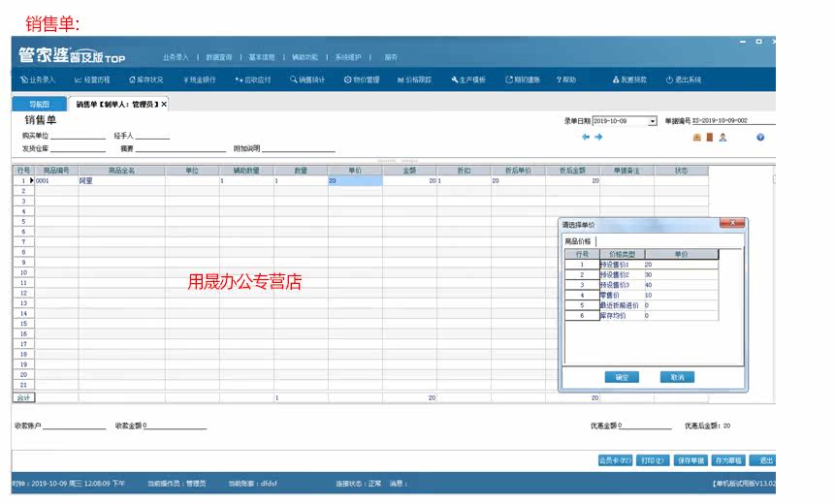Open 生产模板 in the toolbar

468,79
